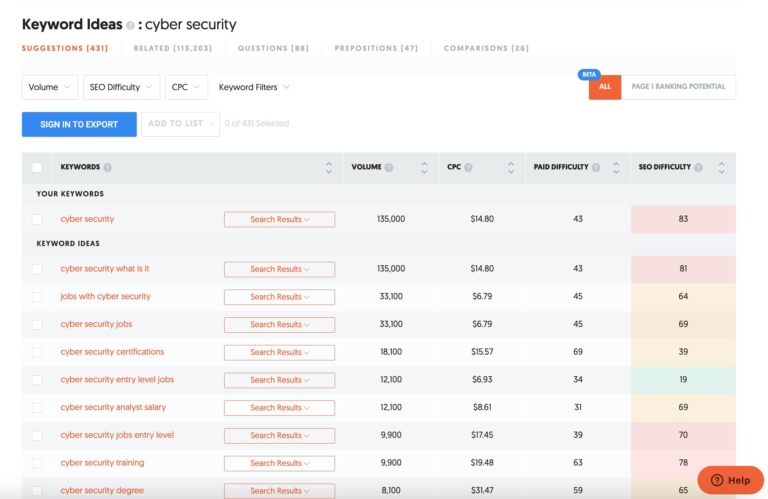Screen dimensions: 768x499
Task: Open the Help chat widget
Action: point(730,480)
